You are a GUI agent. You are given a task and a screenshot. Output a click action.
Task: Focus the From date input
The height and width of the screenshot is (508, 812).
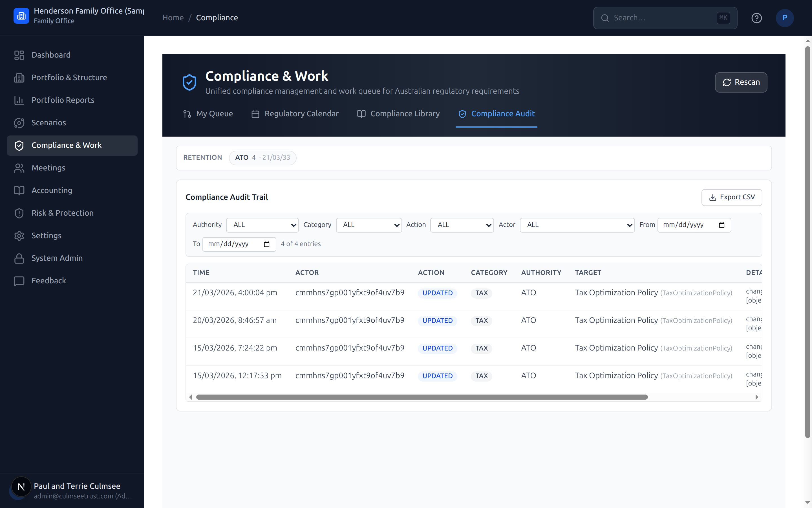pos(694,225)
